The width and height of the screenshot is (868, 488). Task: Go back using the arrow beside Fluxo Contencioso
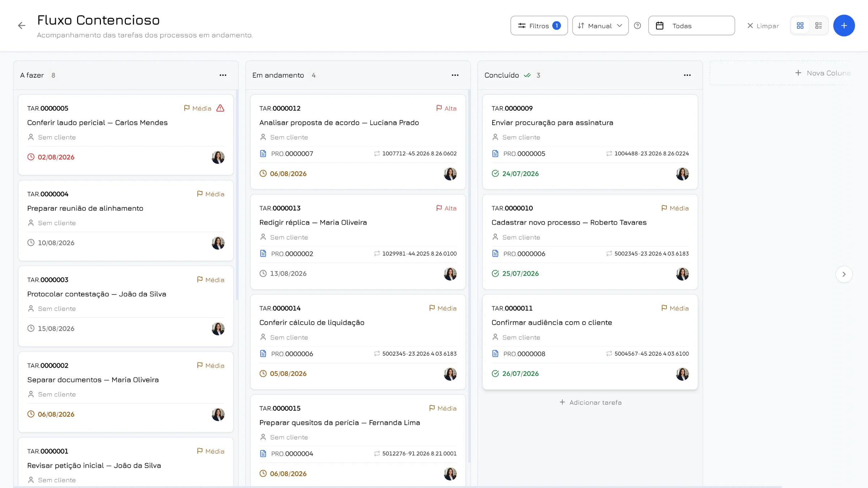coord(22,25)
